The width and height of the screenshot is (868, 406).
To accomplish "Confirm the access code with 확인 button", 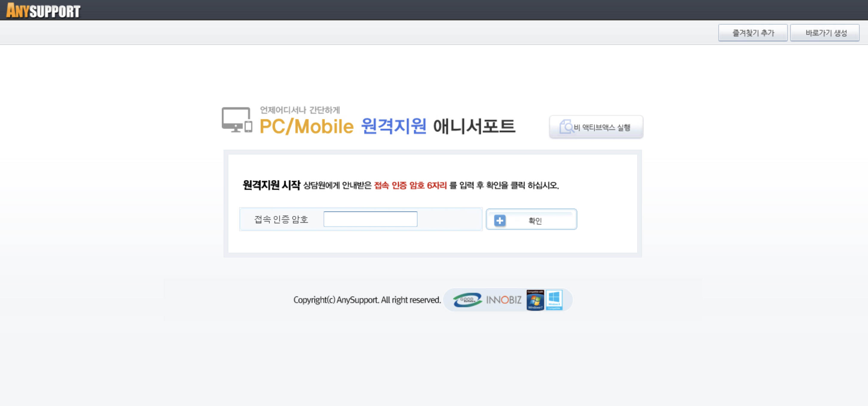I will [x=531, y=219].
